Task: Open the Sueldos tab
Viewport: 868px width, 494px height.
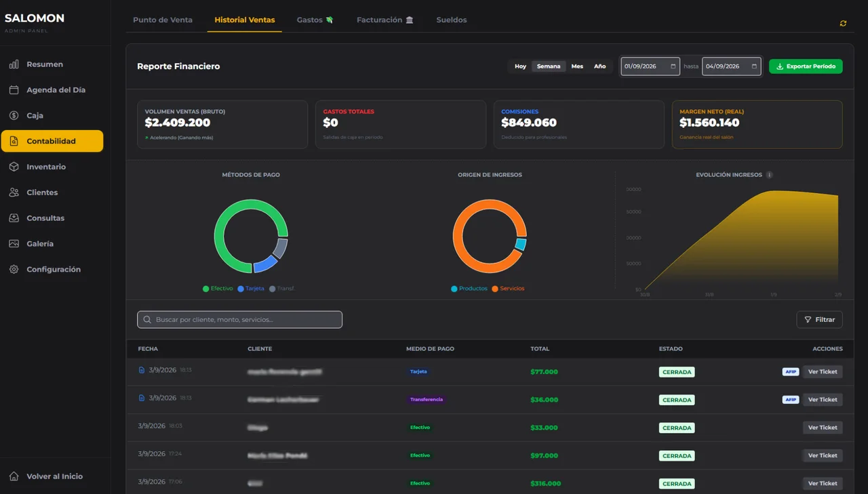Action: [x=452, y=20]
